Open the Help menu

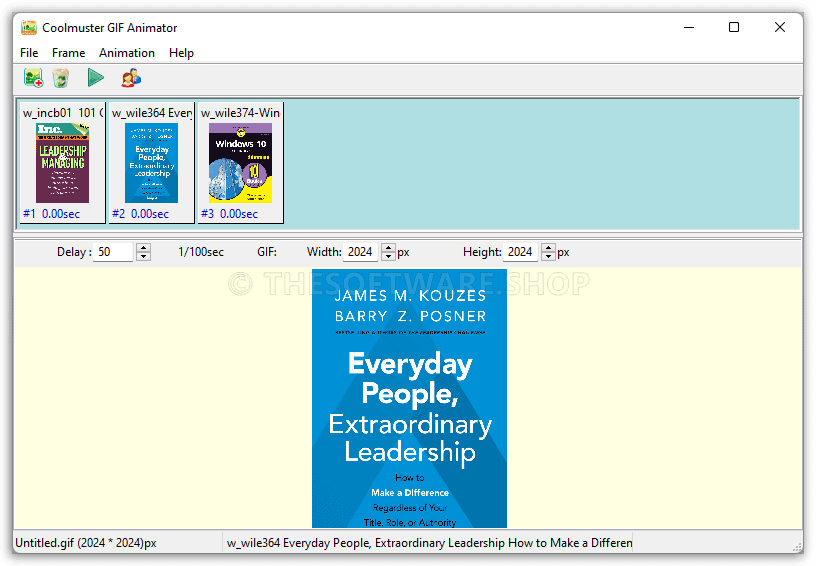[181, 53]
